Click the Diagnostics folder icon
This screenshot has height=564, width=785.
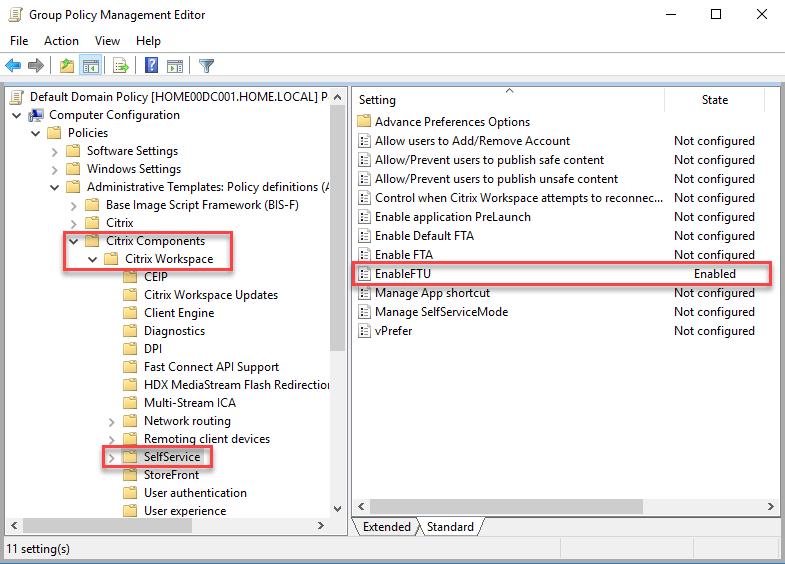click(x=130, y=331)
